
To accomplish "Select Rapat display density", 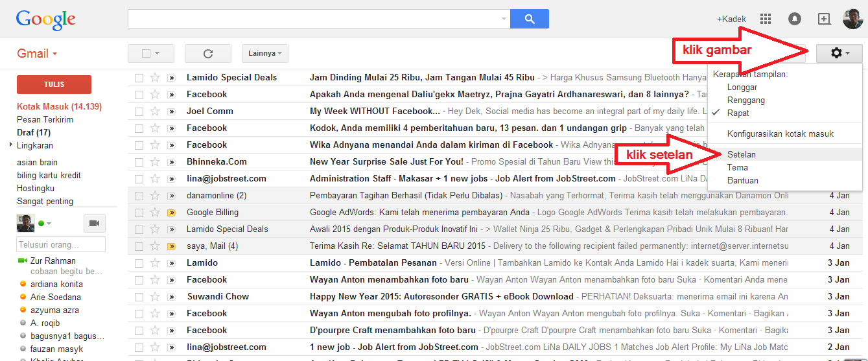I will click(738, 113).
